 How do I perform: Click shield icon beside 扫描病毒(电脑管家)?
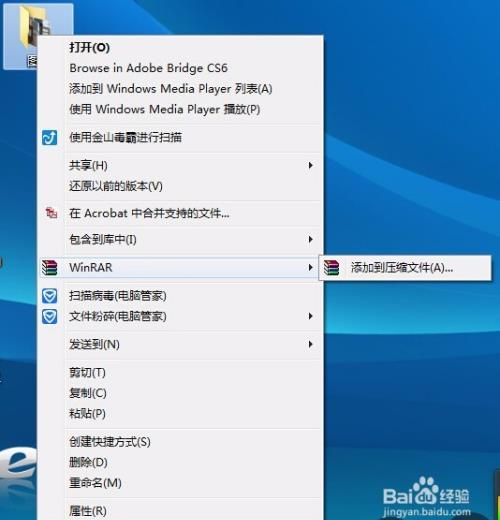[49, 296]
